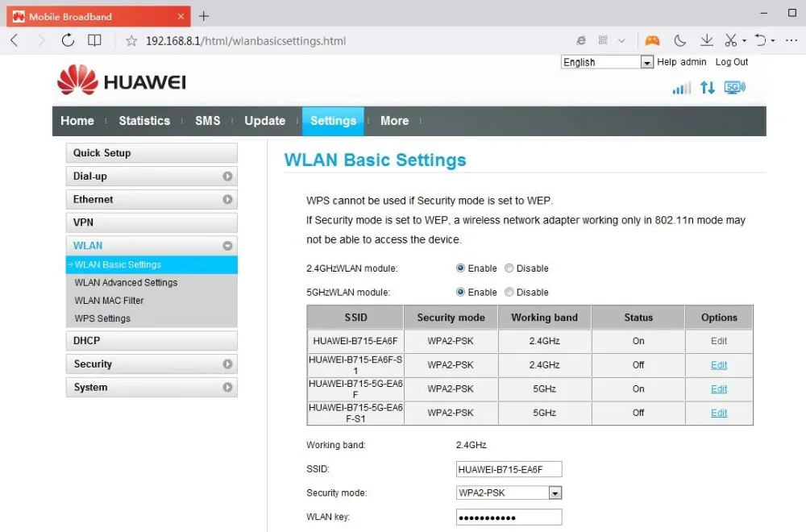This screenshot has width=806, height=532.
Task: Open WLAN Advanced Settings
Action: pos(126,283)
